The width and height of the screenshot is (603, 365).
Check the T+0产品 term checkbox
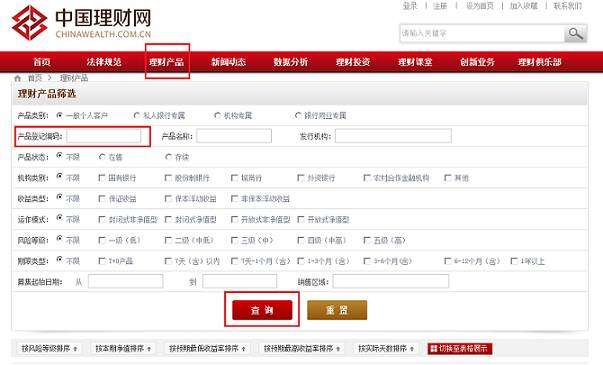102,261
